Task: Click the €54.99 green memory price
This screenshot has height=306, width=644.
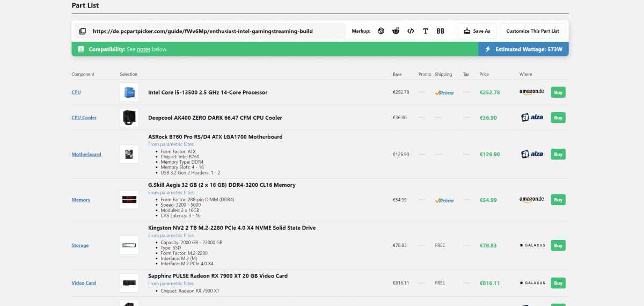Action: (488, 200)
